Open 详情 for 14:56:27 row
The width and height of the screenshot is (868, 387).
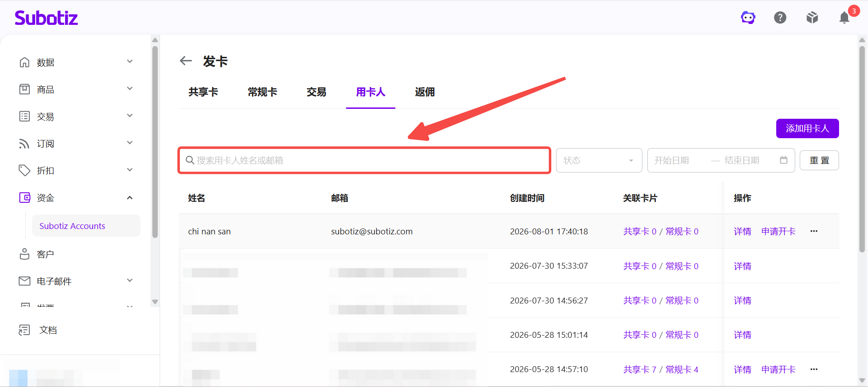tap(742, 301)
